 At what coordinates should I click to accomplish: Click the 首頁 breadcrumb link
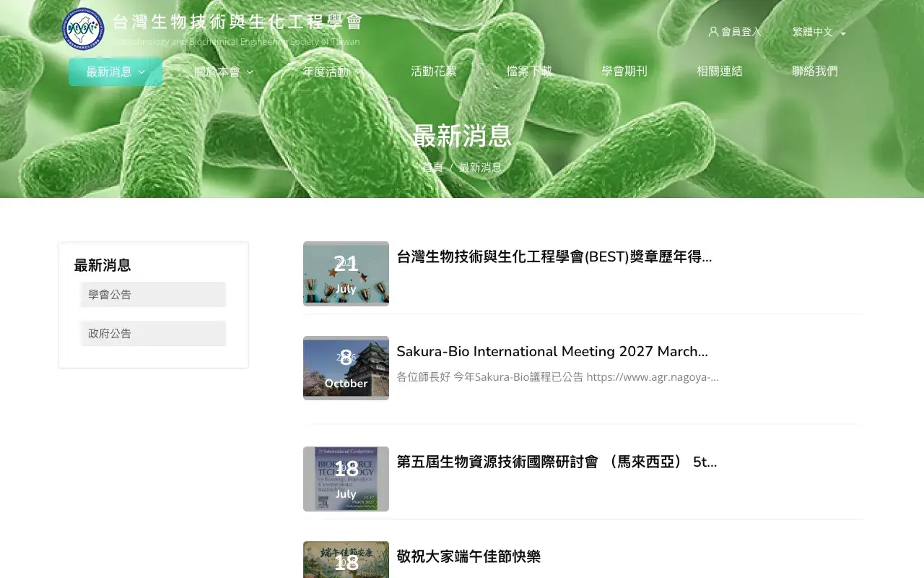432,168
